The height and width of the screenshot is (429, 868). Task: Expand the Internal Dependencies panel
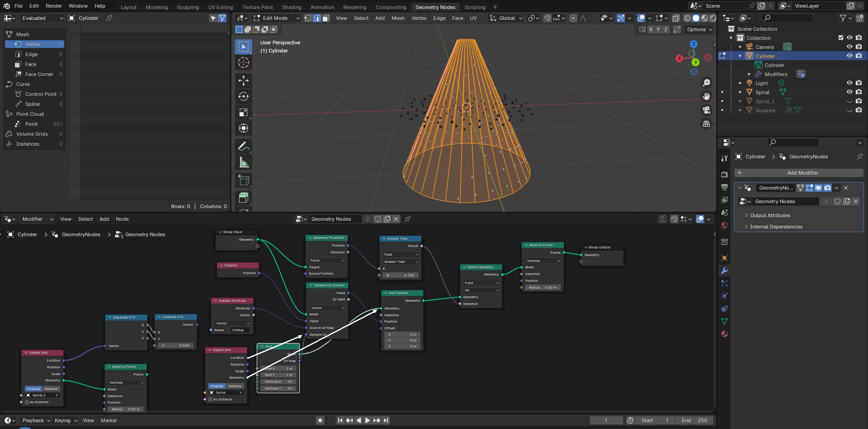tap(776, 227)
